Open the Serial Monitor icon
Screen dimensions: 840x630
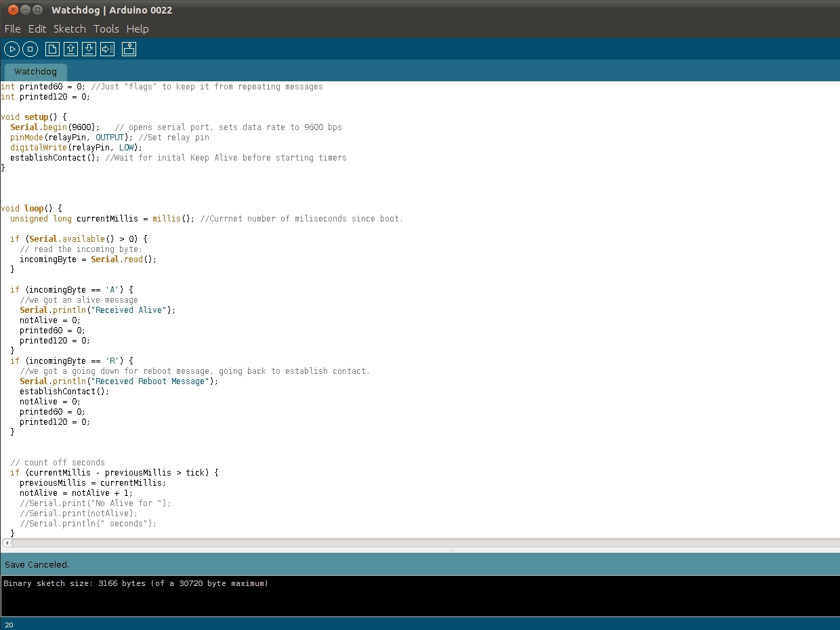(129, 49)
